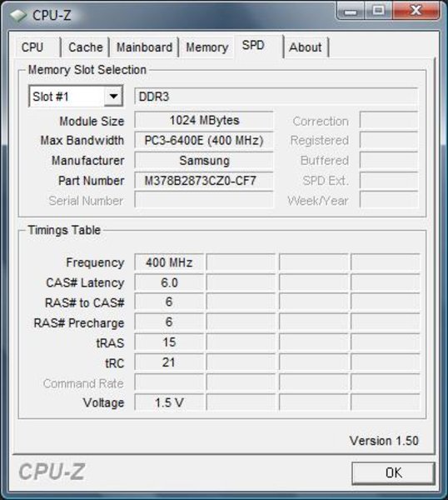Screen dimensions: 448x500
Task: Minimize the CPU-Z window
Action: pyautogui.click(x=351, y=12)
